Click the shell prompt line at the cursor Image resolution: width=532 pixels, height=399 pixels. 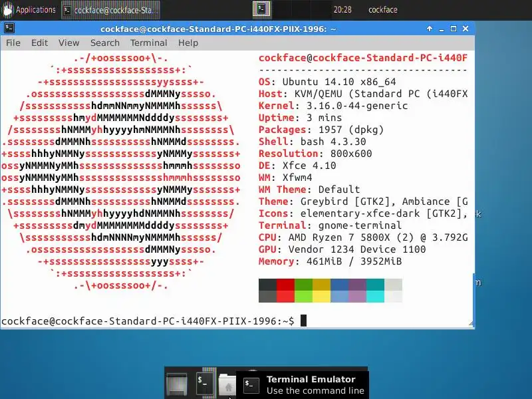[x=154, y=321]
